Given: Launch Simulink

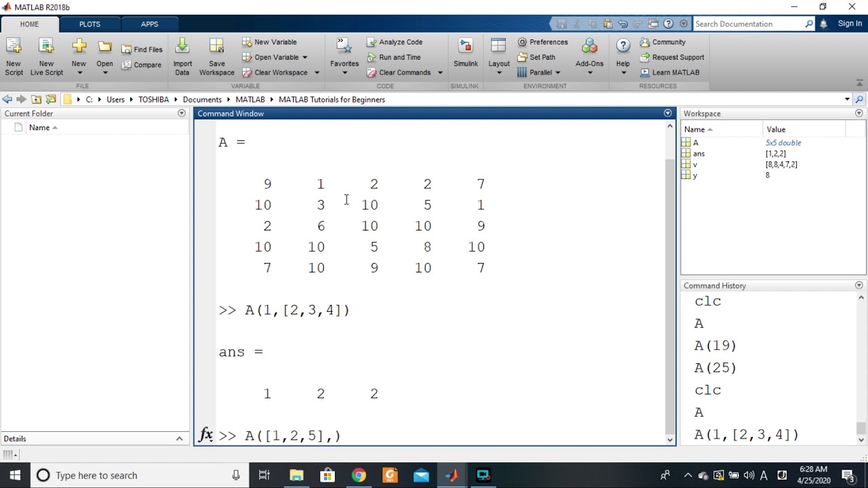Looking at the screenshot, I should pos(466,54).
